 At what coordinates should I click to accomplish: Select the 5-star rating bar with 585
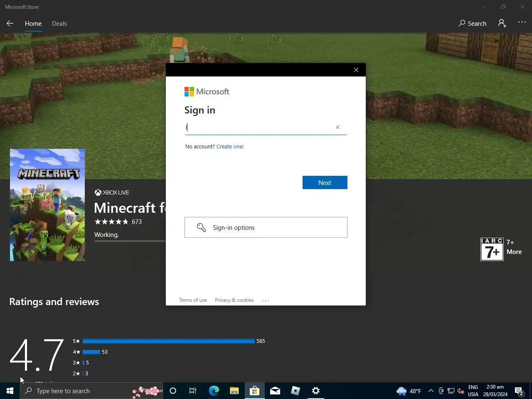pyautogui.click(x=169, y=341)
